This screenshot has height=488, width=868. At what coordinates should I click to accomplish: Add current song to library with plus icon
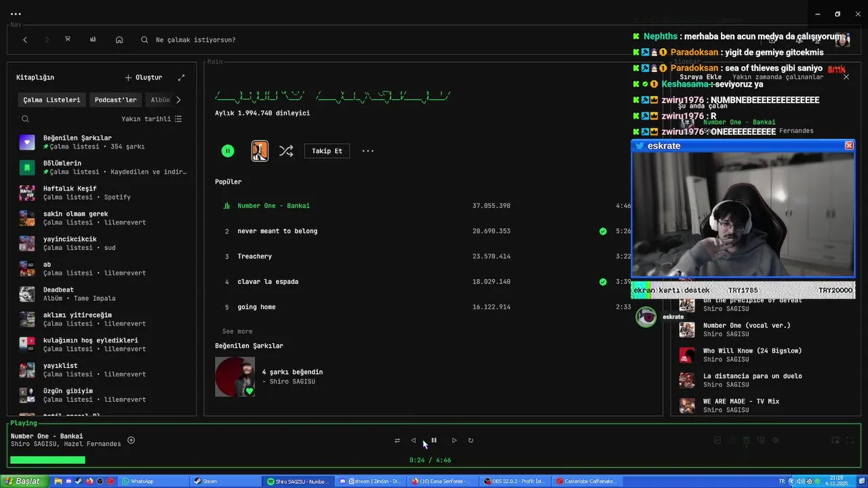click(x=131, y=440)
